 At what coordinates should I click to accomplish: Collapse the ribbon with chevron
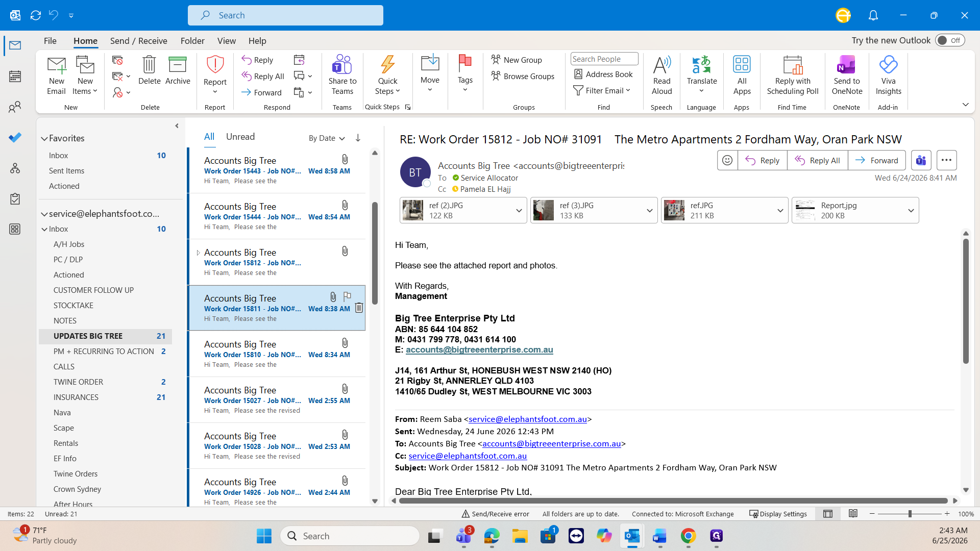(x=965, y=105)
